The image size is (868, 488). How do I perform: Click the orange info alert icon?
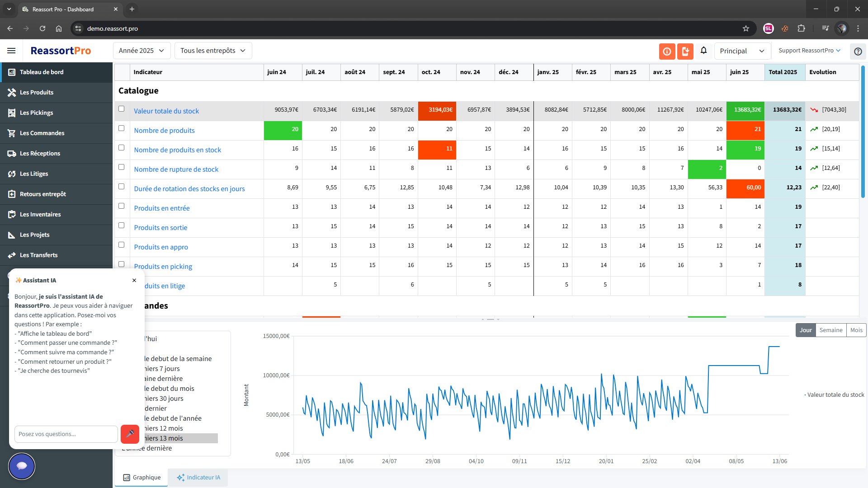click(667, 52)
